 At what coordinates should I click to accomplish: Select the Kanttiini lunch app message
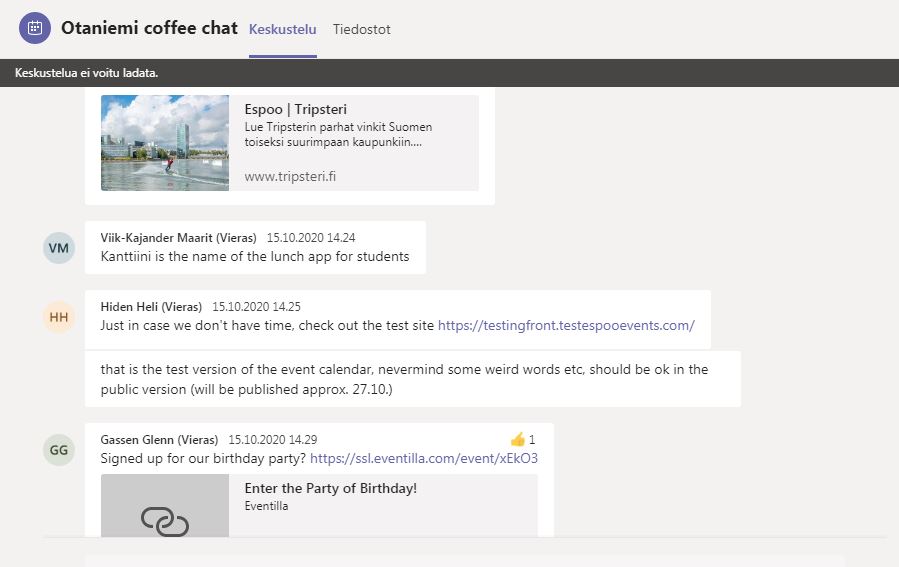pos(255,256)
